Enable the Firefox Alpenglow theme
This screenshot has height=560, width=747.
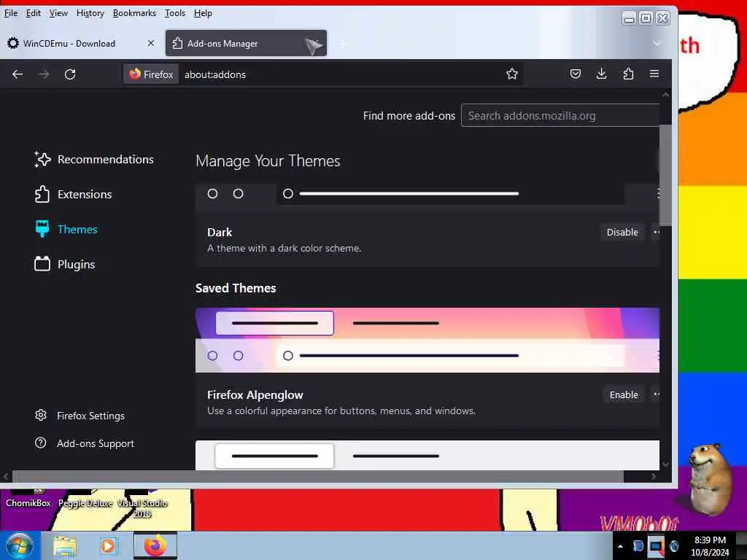coord(624,394)
